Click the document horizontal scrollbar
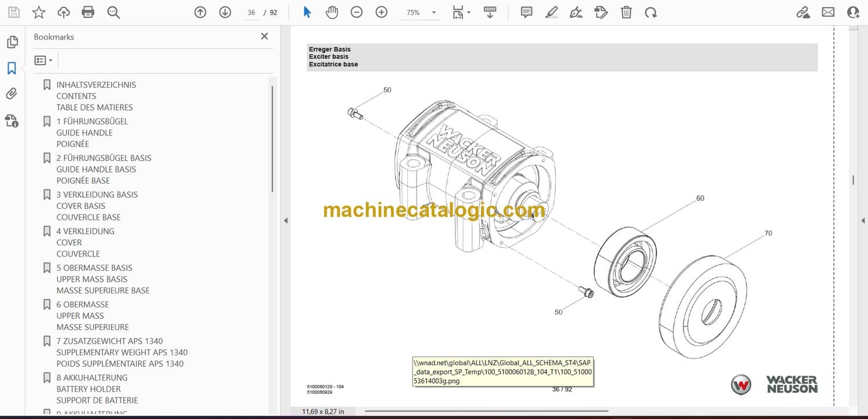The image size is (868, 419). pos(486,411)
